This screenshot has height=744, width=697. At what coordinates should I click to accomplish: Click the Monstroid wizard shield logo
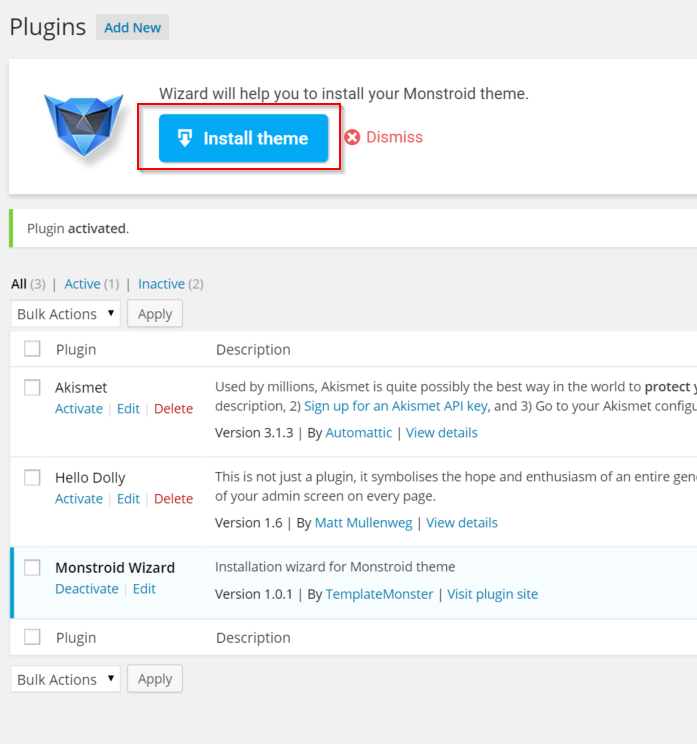click(x=82, y=124)
